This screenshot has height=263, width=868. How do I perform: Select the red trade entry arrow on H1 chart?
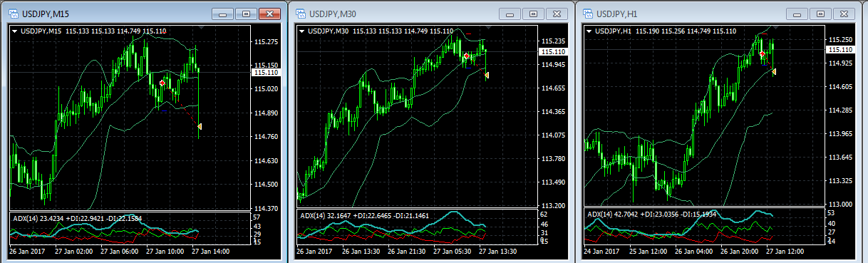(x=763, y=54)
